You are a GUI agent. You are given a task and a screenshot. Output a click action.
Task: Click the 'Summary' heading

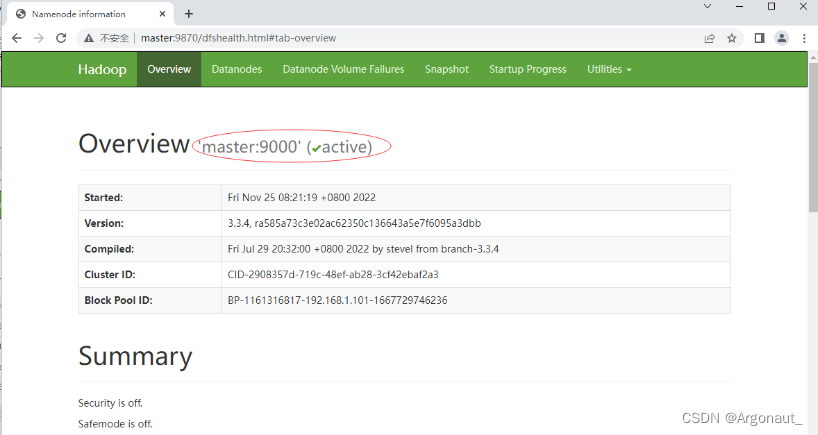(135, 357)
